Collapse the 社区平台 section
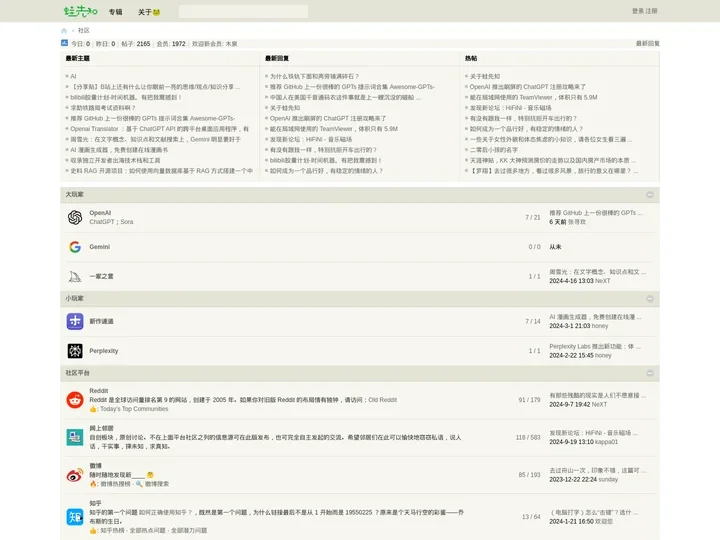This screenshot has width=720, height=540. coord(650,373)
